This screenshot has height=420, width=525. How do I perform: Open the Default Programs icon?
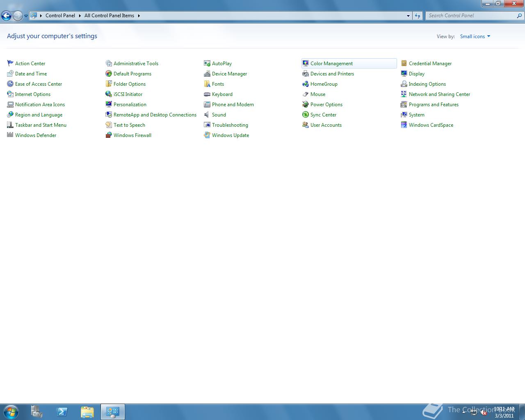(x=109, y=73)
